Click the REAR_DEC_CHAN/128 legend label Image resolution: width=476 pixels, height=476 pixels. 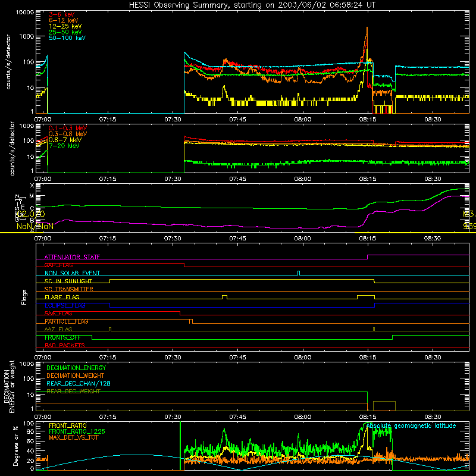click(78, 384)
